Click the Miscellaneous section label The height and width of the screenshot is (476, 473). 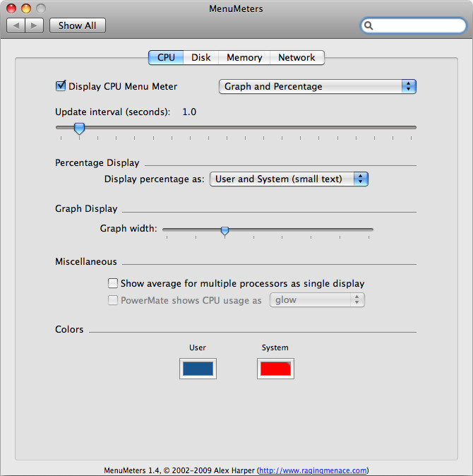coord(86,262)
